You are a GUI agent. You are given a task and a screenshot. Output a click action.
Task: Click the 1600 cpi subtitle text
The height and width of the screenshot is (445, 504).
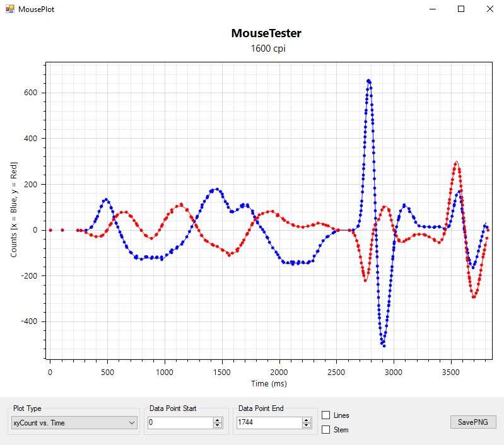tap(268, 49)
